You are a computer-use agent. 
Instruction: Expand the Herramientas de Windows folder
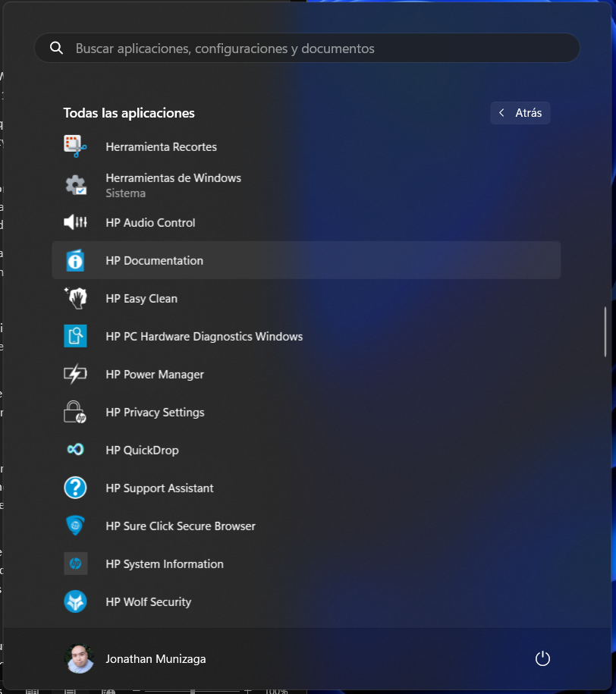[173, 178]
